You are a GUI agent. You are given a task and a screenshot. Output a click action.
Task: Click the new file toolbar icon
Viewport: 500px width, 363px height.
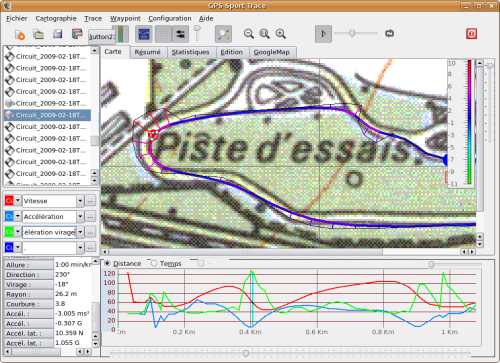[x=20, y=34]
